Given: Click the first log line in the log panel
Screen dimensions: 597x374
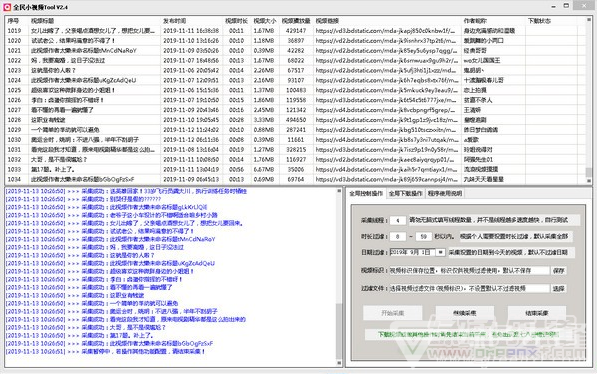Looking at the screenshot, I should tap(126, 191).
